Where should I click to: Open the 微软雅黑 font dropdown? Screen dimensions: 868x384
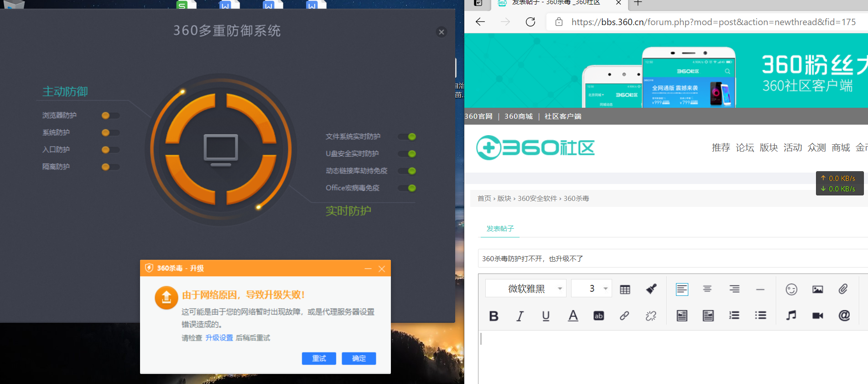[526, 289]
